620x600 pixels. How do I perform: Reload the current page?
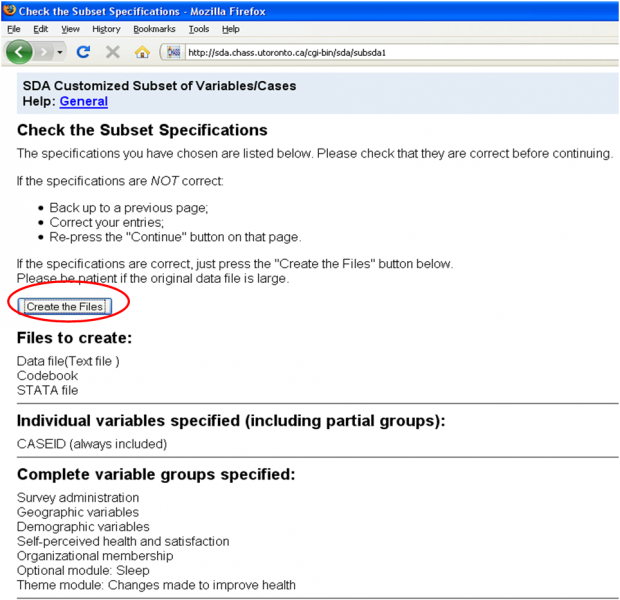[84, 52]
